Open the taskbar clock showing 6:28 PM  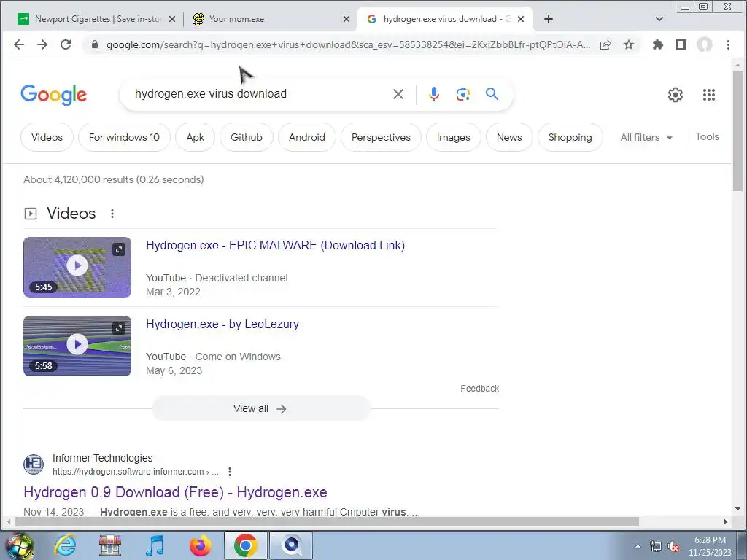(710, 546)
